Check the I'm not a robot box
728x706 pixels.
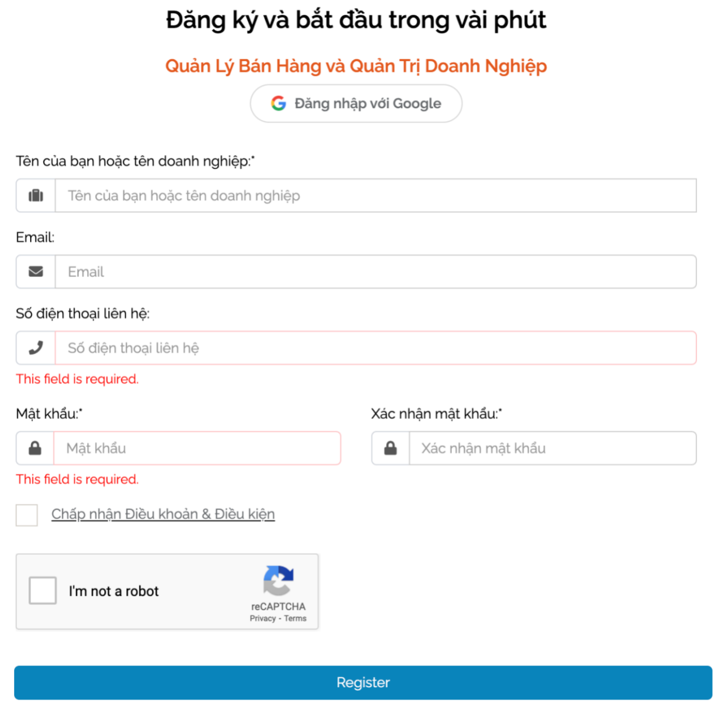pyautogui.click(x=43, y=591)
